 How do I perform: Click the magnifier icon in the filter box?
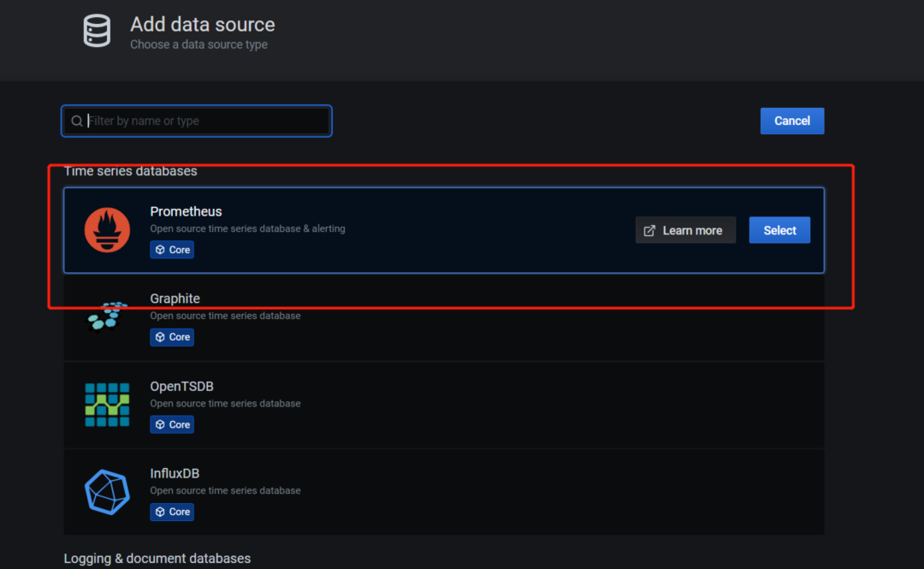pyautogui.click(x=77, y=121)
